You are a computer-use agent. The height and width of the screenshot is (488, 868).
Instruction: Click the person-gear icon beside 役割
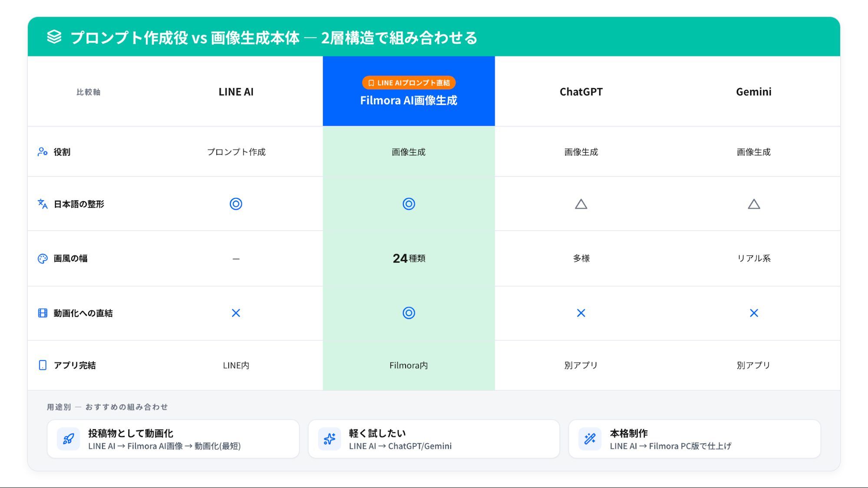tap(43, 152)
